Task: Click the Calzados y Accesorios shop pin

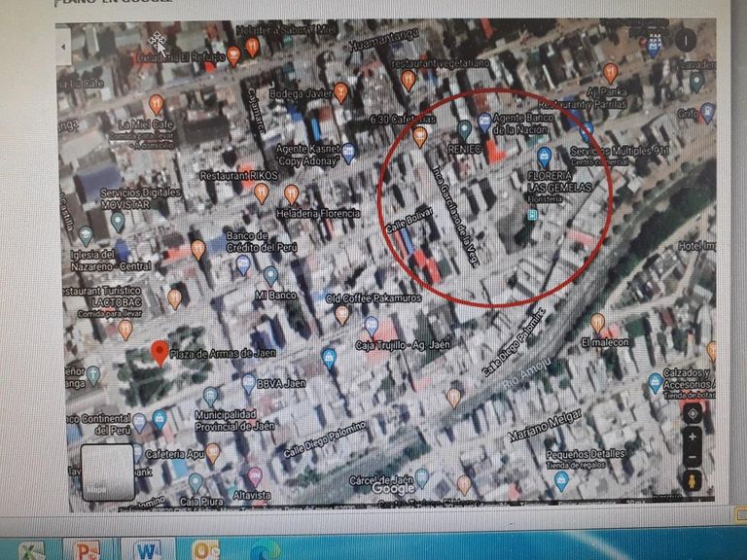Action: pyautogui.click(x=656, y=383)
